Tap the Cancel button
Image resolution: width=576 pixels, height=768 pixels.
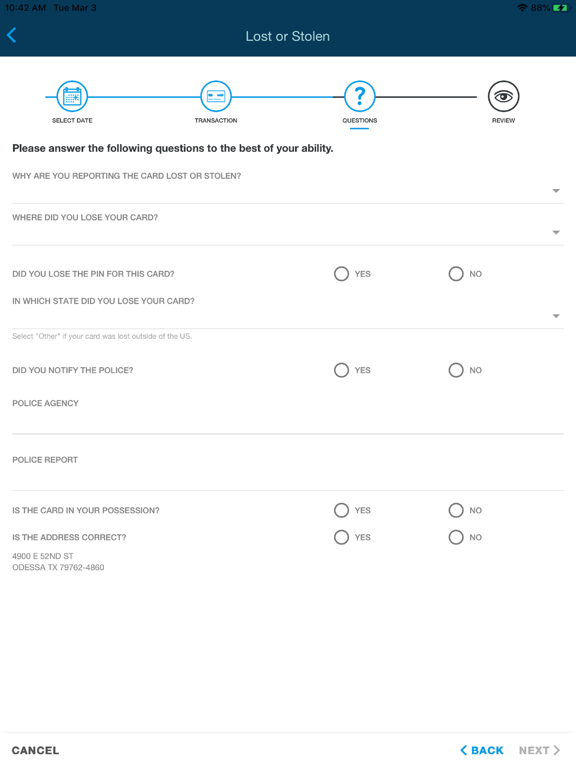[x=35, y=750]
